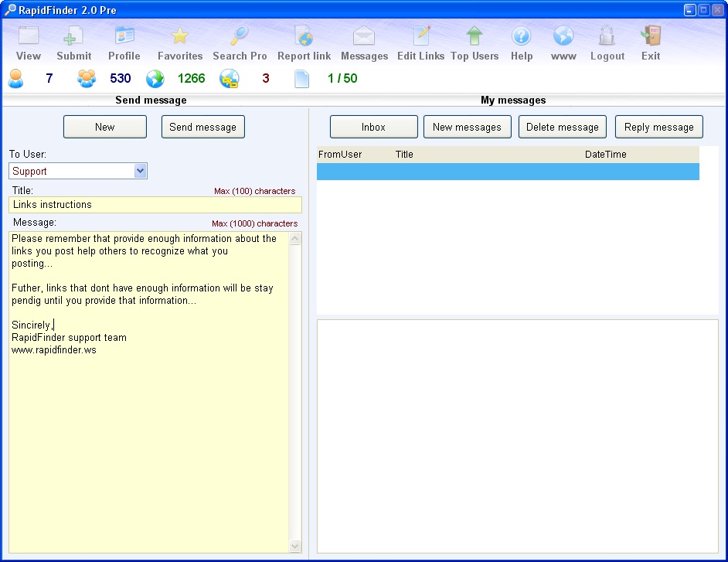Screen dimensions: 728x562
Task: Click the 1 / 50 page count
Action: click(x=342, y=78)
